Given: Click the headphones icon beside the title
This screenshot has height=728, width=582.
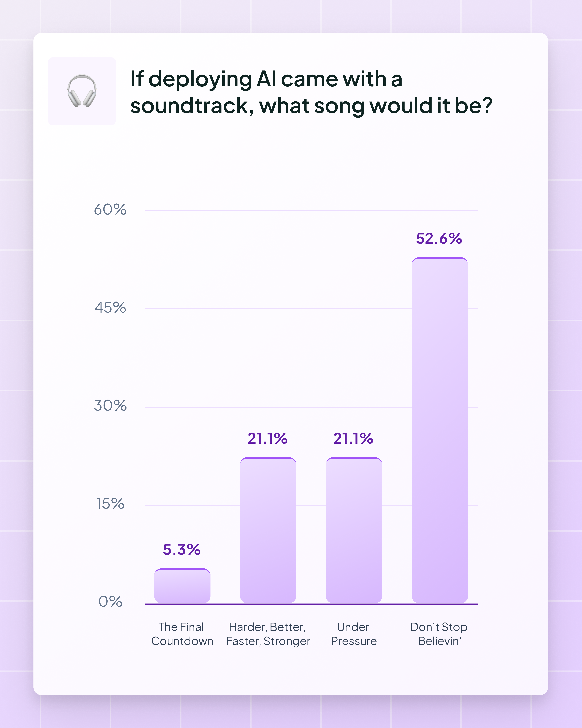Looking at the screenshot, I should [x=82, y=91].
